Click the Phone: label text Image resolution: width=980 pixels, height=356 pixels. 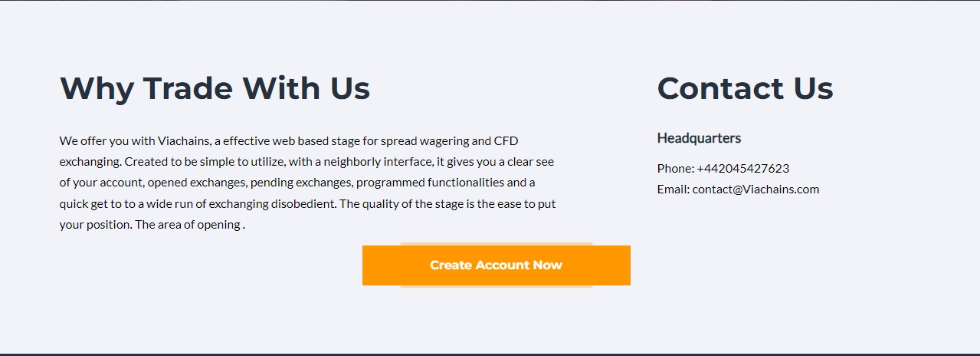(675, 169)
